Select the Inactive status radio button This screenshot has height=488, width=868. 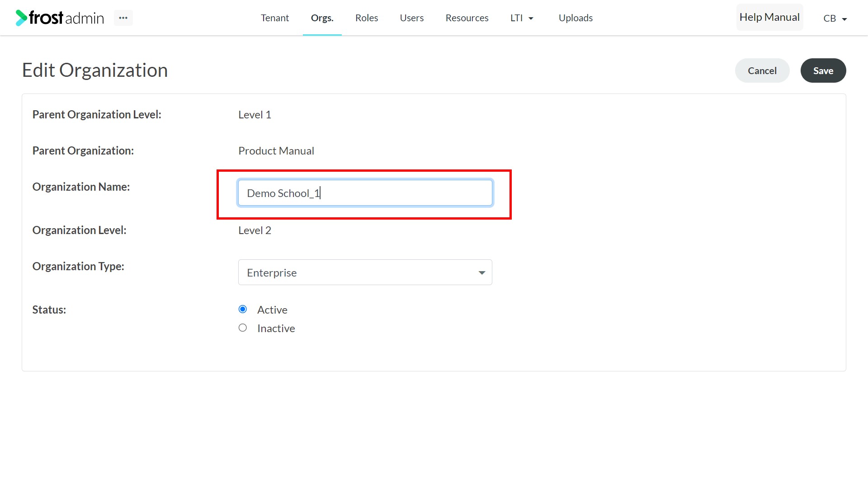(243, 328)
